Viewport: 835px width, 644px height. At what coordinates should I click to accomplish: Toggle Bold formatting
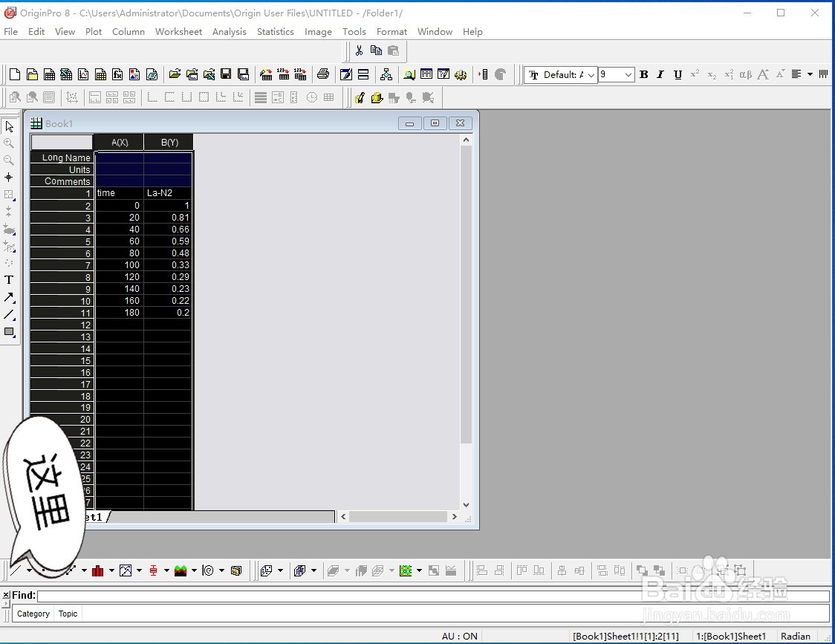coord(644,74)
